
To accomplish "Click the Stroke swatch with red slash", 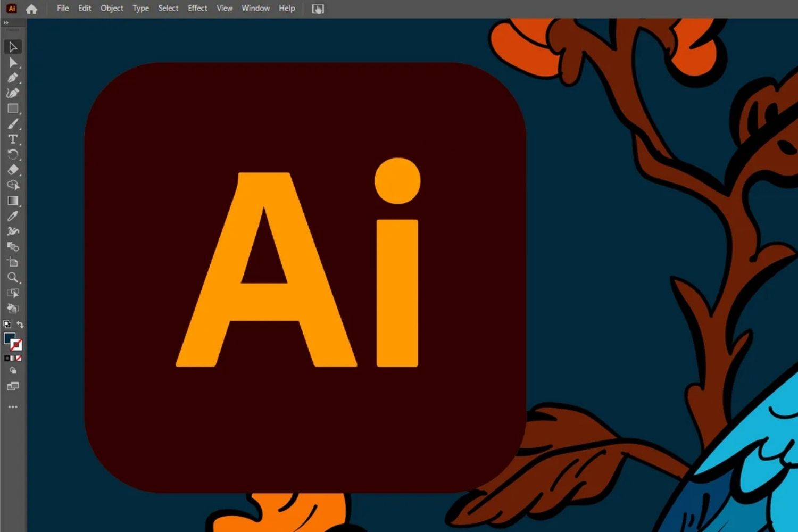I will tap(17, 345).
